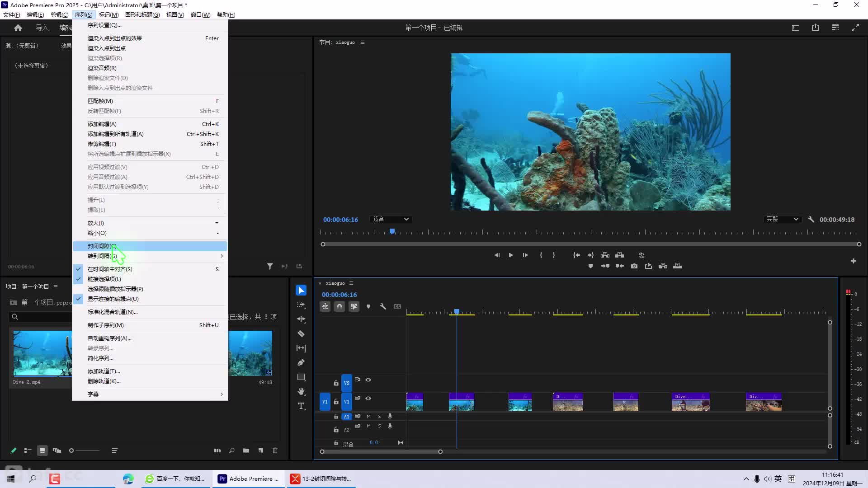Open the button editor plus icon

[x=854, y=261]
